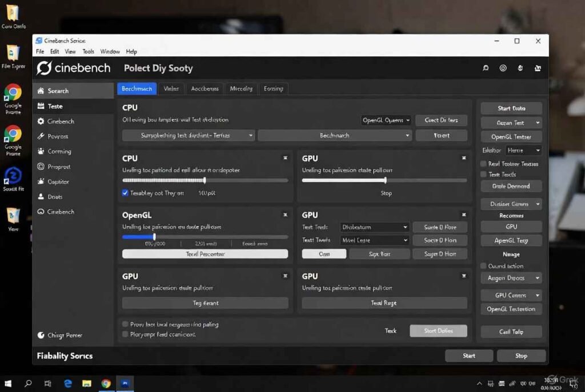Switch to the Mireding tab
Viewport: 585px width, 392px height.
[x=241, y=88]
